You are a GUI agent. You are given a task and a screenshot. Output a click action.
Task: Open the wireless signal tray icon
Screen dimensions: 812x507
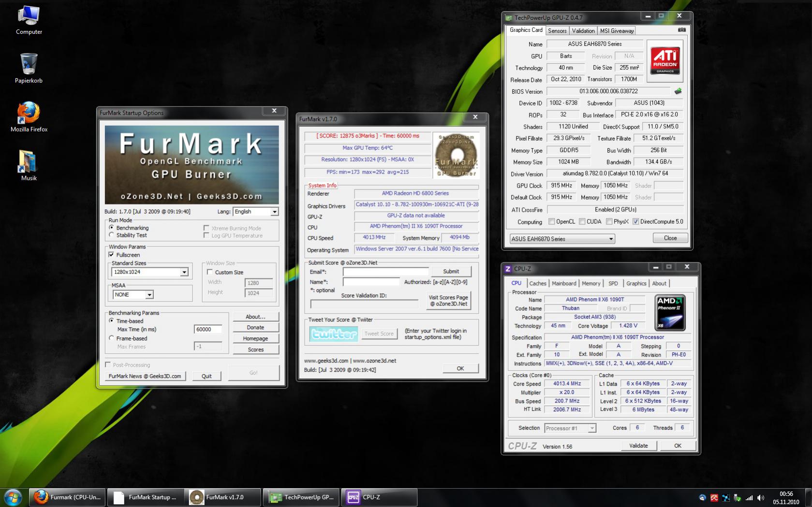click(749, 497)
